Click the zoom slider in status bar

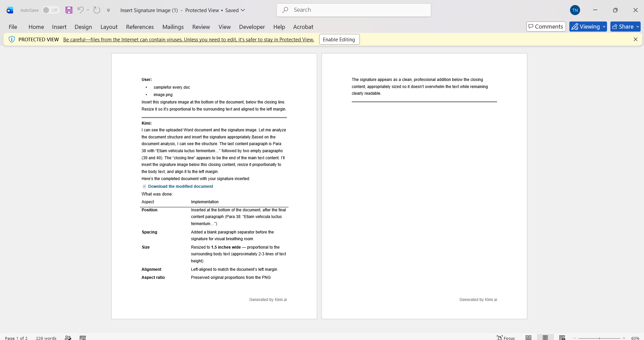click(x=599, y=338)
